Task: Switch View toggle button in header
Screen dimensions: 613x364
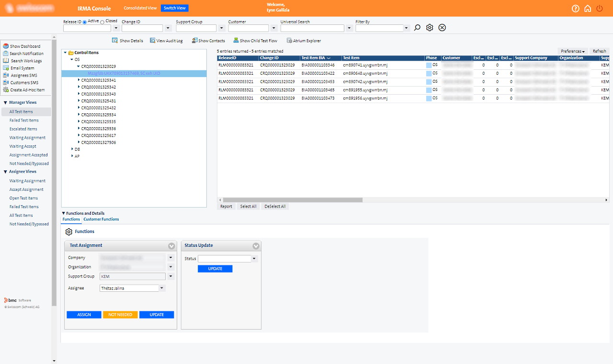Action: click(174, 8)
